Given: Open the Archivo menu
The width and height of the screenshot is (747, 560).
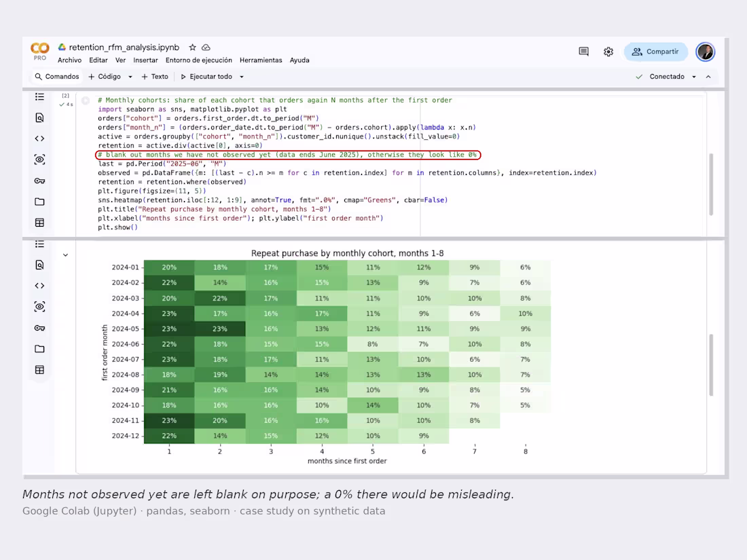Looking at the screenshot, I should pos(69,60).
